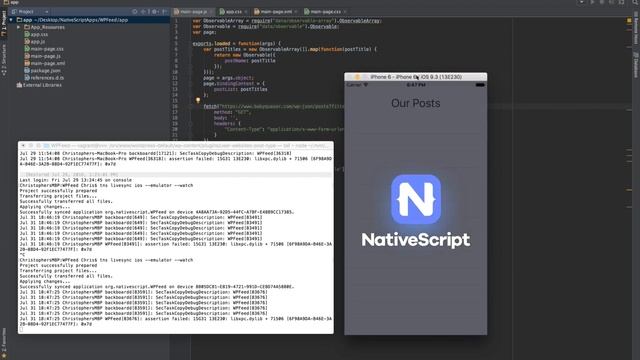Select main-page.css in the project tree
This screenshot has width=640, height=360.
(44, 49)
